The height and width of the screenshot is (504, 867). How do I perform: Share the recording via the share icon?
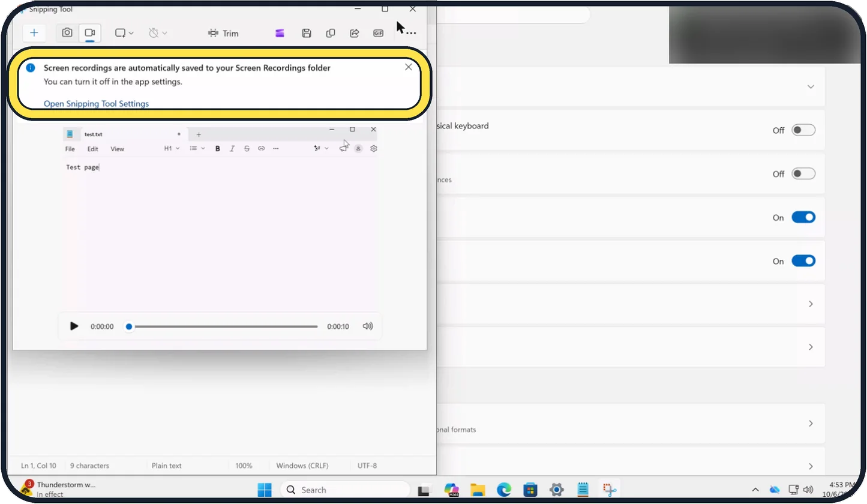click(354, 34)
